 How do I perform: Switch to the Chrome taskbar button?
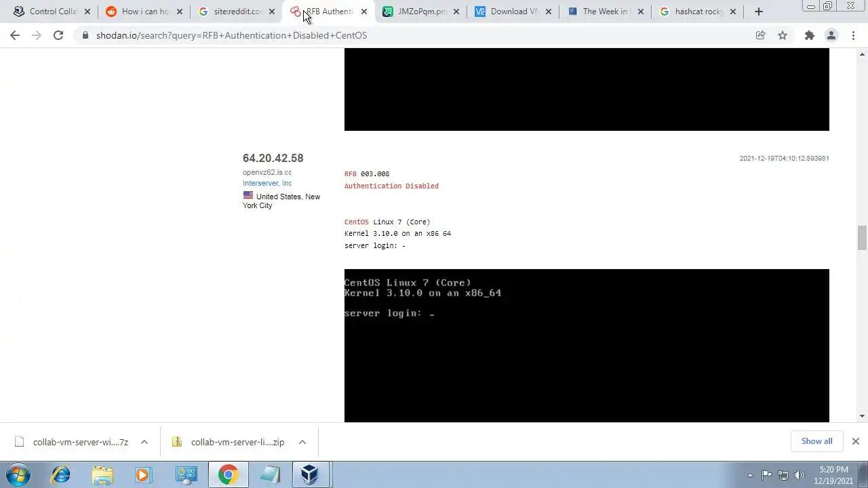pos(227,475)
